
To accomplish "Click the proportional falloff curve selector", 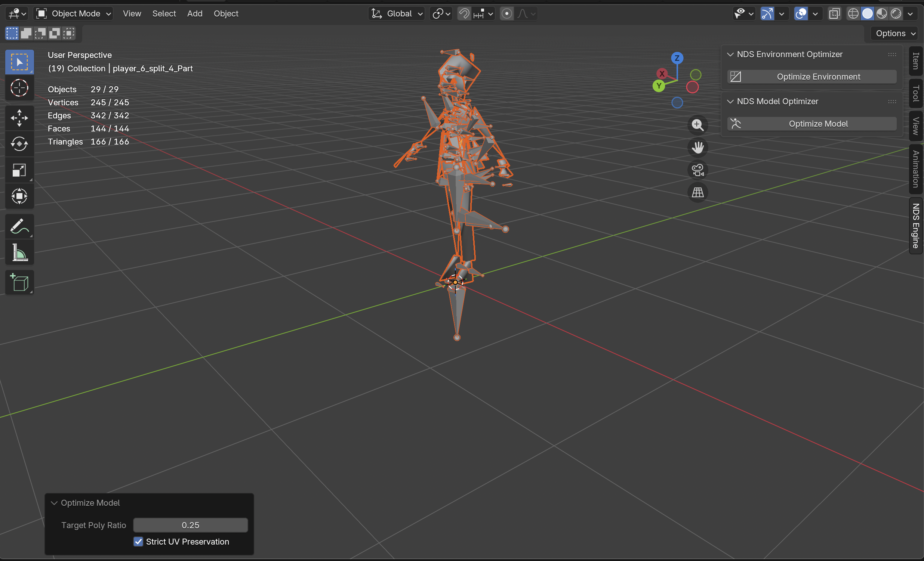I will 527,14.
